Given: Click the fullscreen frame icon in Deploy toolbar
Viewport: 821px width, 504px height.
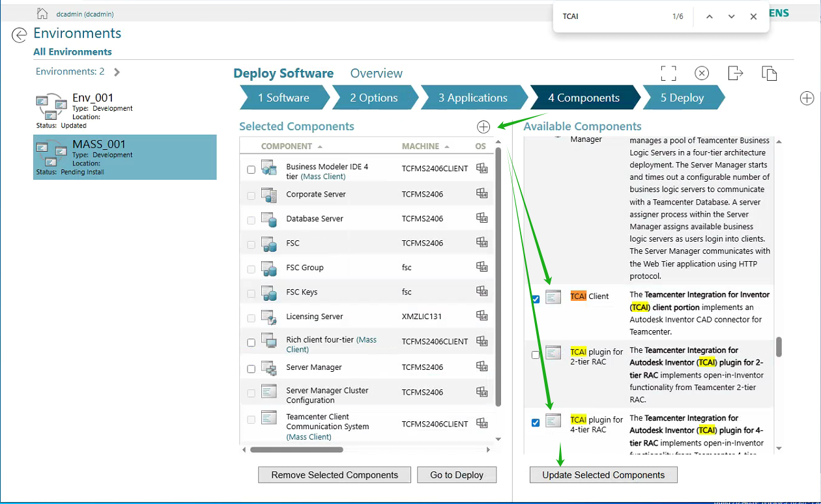Looking at the screenshot, I should 669,73.
